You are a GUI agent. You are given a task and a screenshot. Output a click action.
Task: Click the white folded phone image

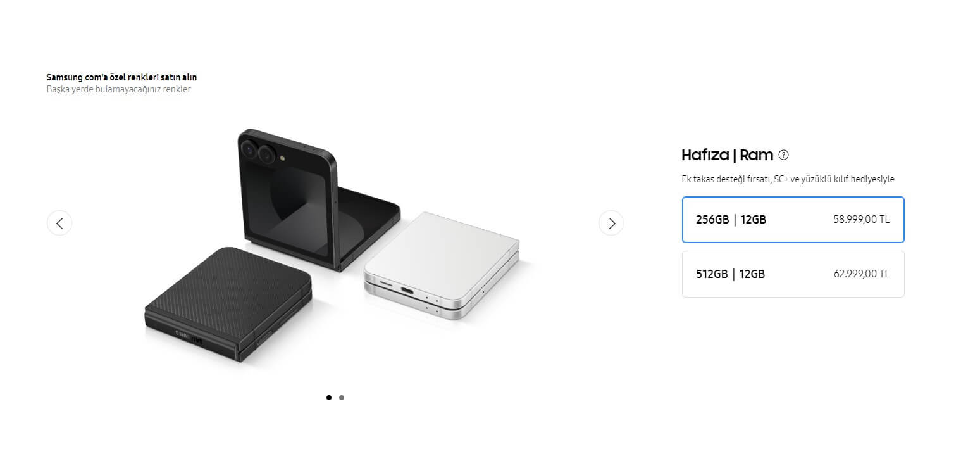(x=442, y=265)
